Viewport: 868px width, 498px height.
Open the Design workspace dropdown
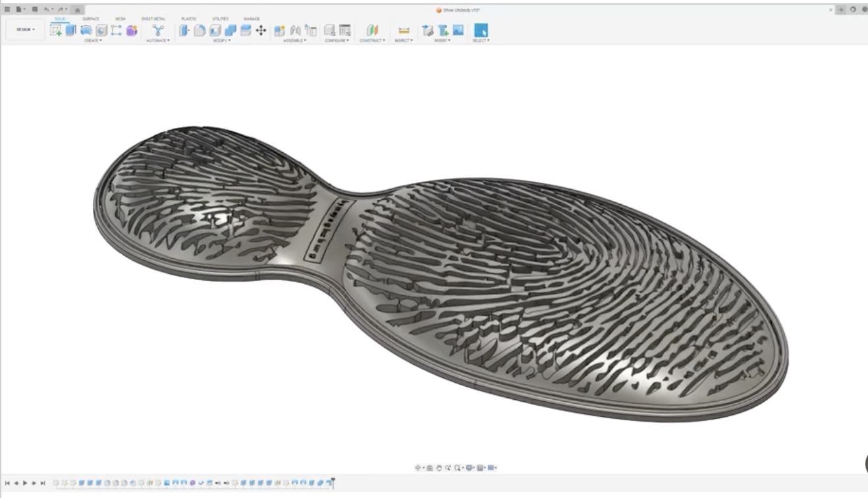click(x=25, y=30)
